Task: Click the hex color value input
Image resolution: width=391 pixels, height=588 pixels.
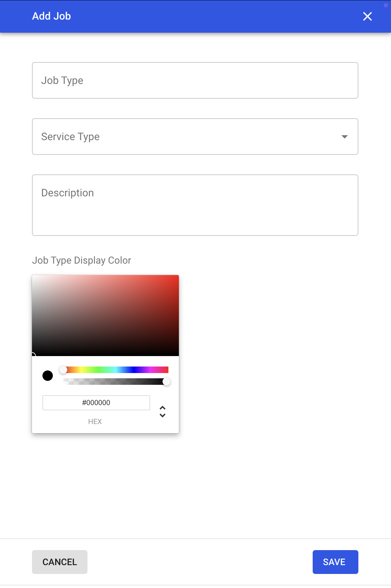Action: click(96, 402)
